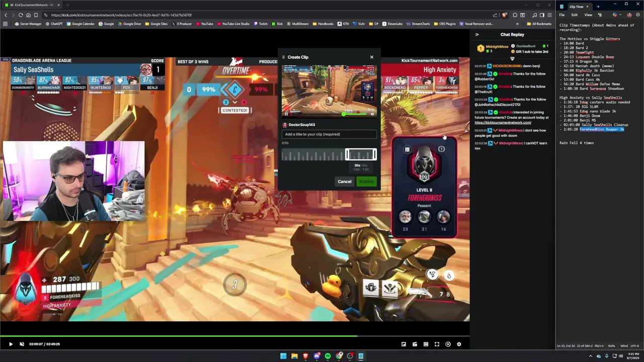Mute the clip preview volume icon
The height and width of the screenshot is (362, 644).
click(x=372, y=114)
